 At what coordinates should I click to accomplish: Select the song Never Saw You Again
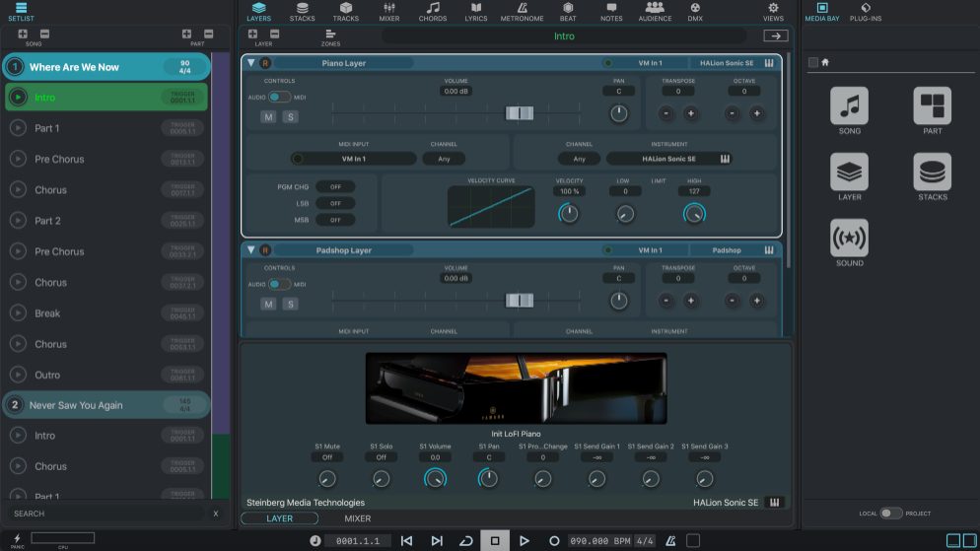pos(76,405)
